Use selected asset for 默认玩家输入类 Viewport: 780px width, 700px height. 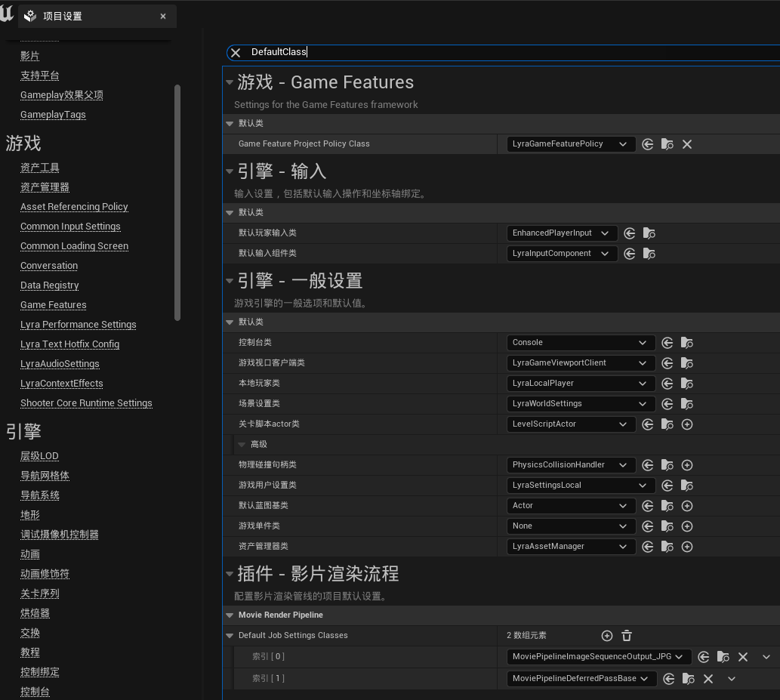[x=630, y=233]
